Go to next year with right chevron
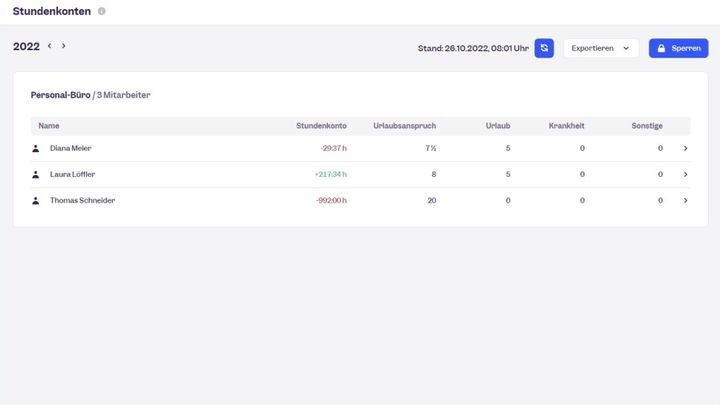Viewport: 720px width, 405px height. pos(64,46)
